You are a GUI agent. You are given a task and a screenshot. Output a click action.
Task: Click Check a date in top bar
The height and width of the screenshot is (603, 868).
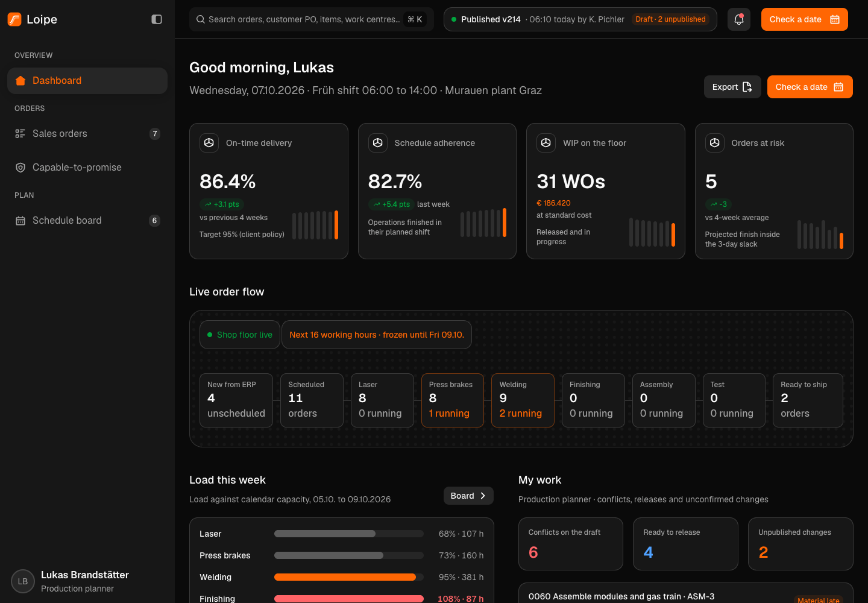pyautogui.click(x=805, y=19)
